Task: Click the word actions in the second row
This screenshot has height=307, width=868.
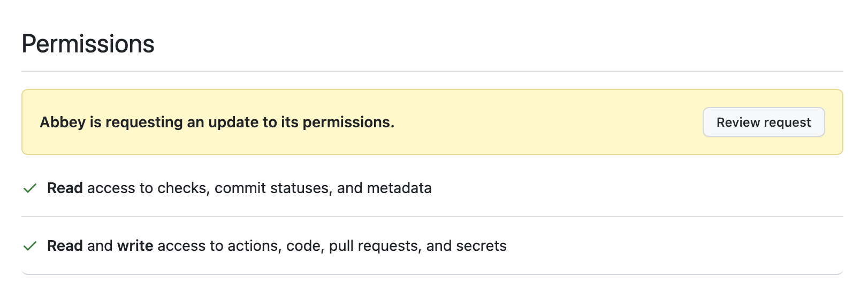Action: click(254, 246)
